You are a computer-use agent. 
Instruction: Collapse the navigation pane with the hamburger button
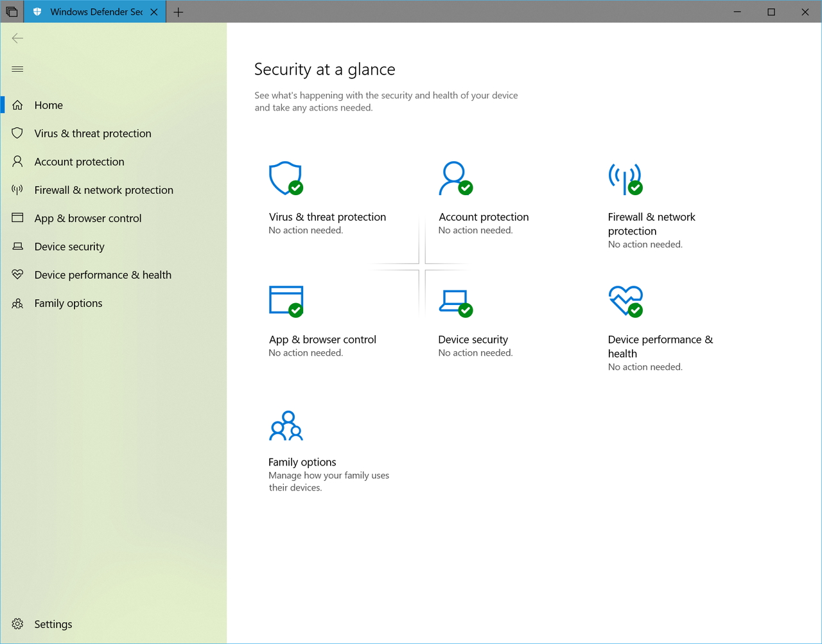[x=17, y=69]
